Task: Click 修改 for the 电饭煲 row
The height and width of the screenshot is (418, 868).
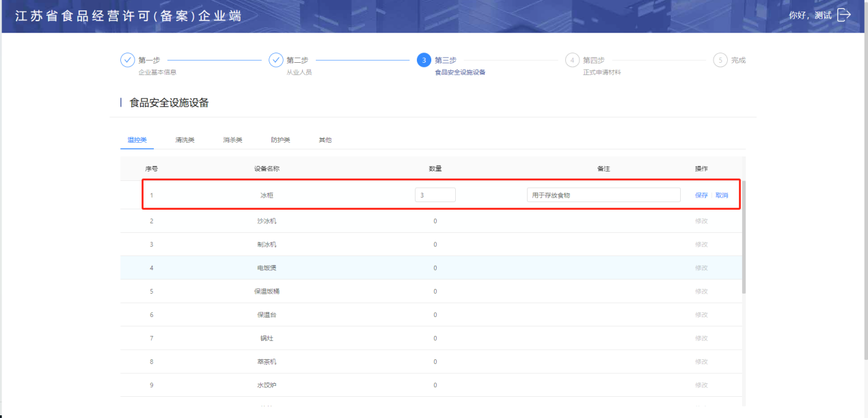Action: 701,268
